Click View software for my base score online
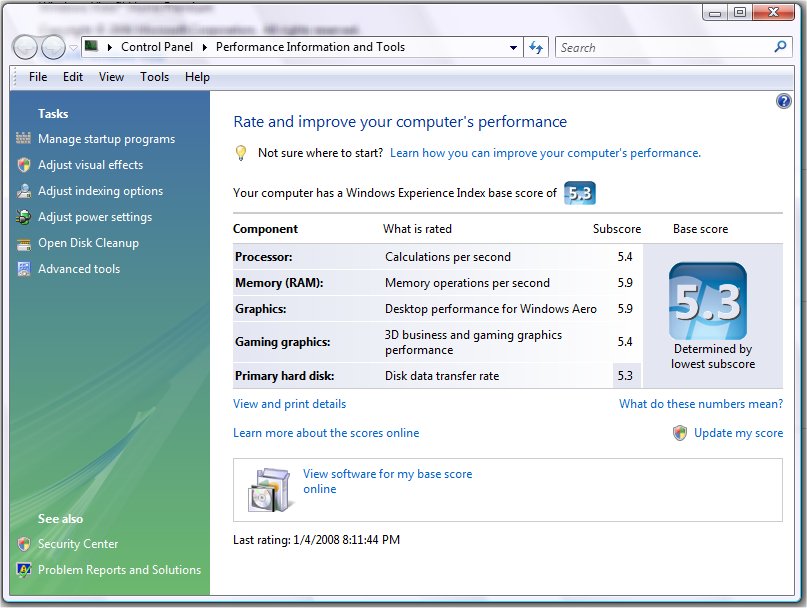 [x=387, y=481]
